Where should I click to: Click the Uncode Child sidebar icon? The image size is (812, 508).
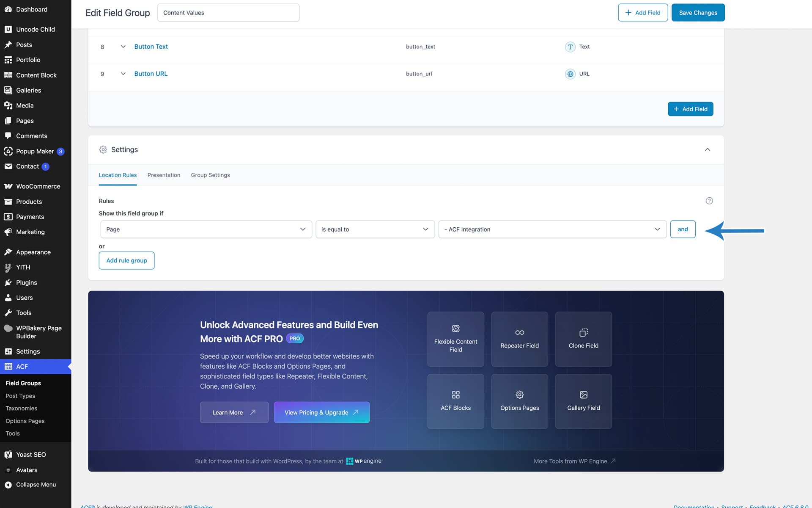coord(8,29)
